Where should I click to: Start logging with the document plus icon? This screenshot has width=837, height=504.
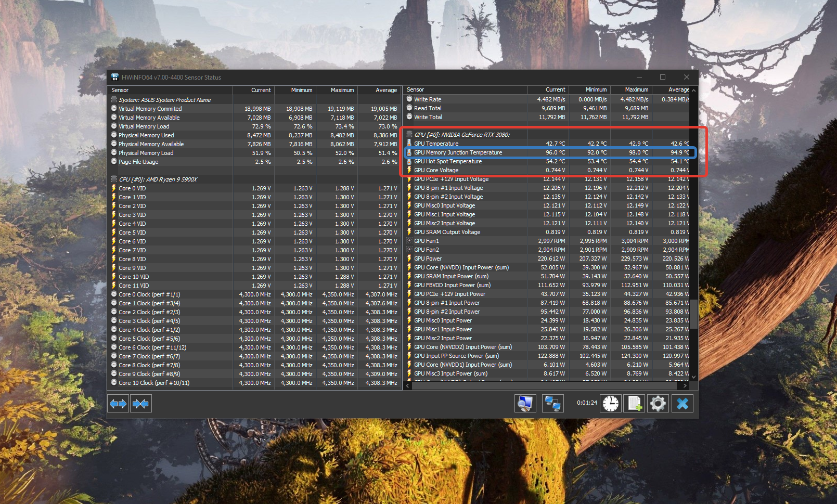tap(635, 404)
